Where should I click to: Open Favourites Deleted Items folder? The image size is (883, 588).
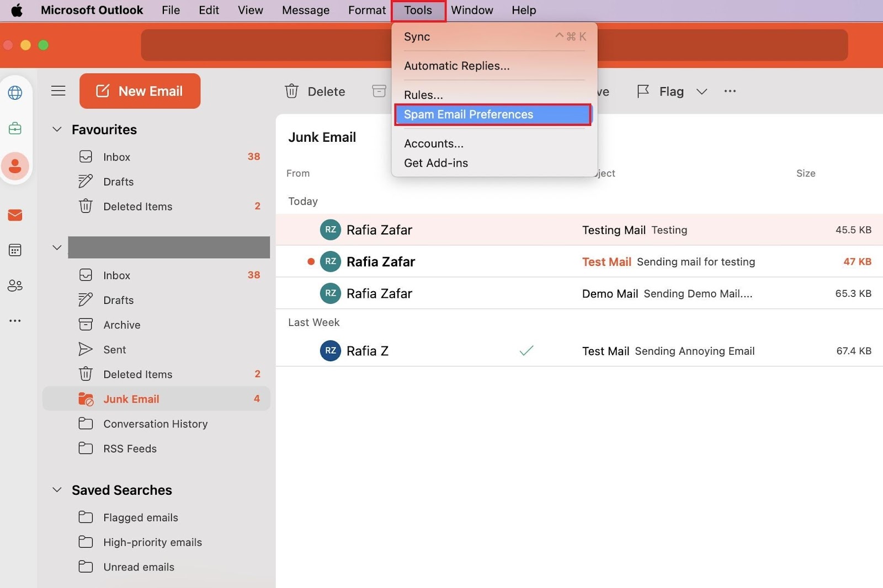(156, 206)
